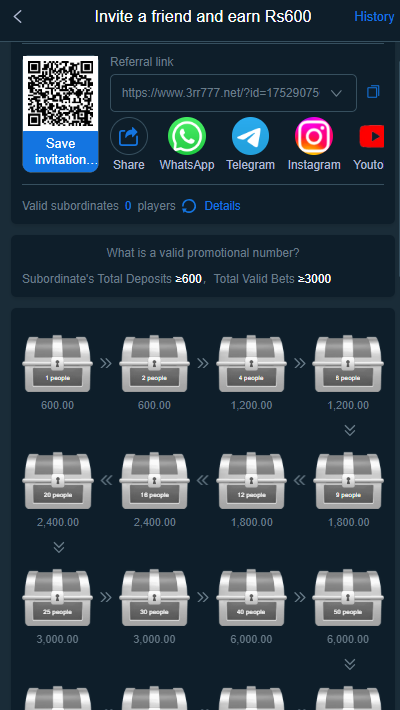Screen dimensions: 400x710
Task: Share invitation via YouTube icon
Action: [372, 136]
